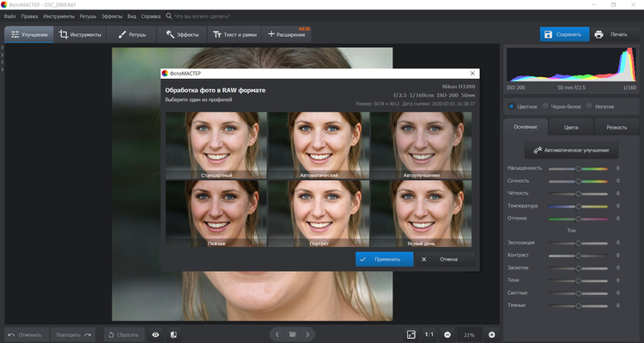Click the Применить button in dialog
The height and width of the screenshot is (343, 644).
(x=384, y=258)
